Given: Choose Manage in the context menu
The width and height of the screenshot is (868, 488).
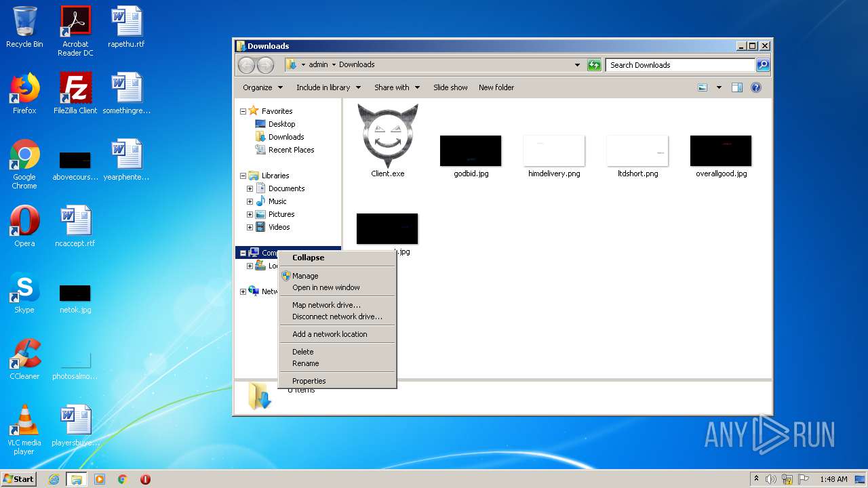Looking at the screenshot, I should click(337, 276).
